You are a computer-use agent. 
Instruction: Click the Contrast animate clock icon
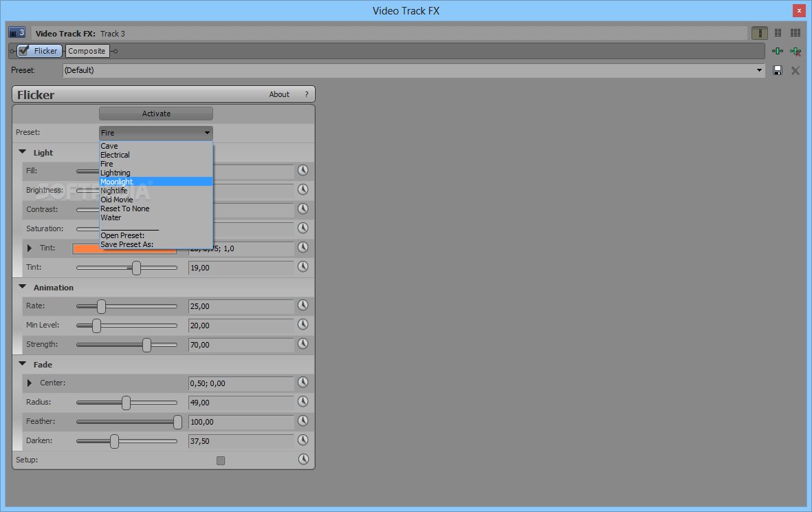coord(303,209)
